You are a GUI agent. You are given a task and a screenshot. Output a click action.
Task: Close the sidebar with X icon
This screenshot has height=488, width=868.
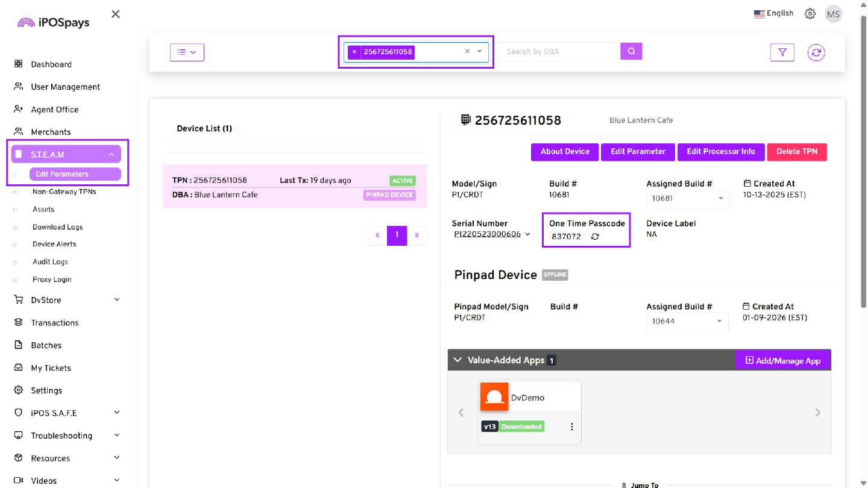[x=116, y=14]
